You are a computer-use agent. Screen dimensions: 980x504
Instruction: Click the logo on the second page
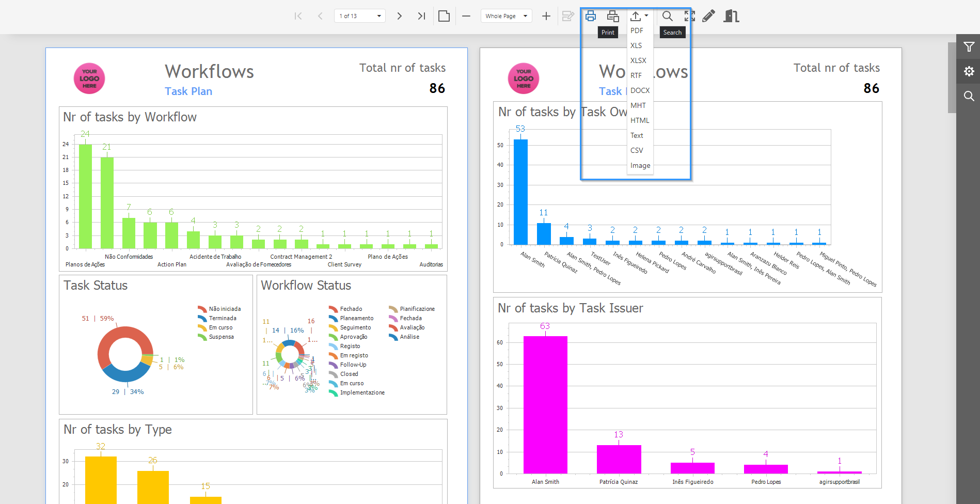[524, 78]
